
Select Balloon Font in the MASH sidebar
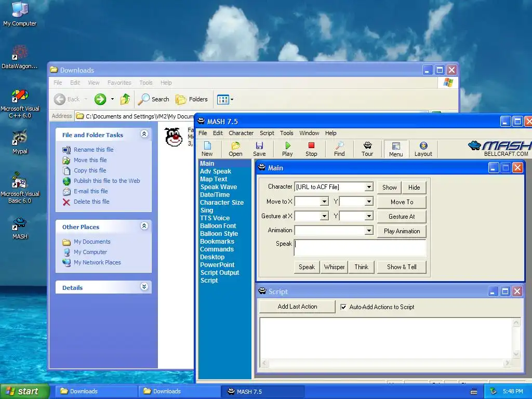point(218,226)
